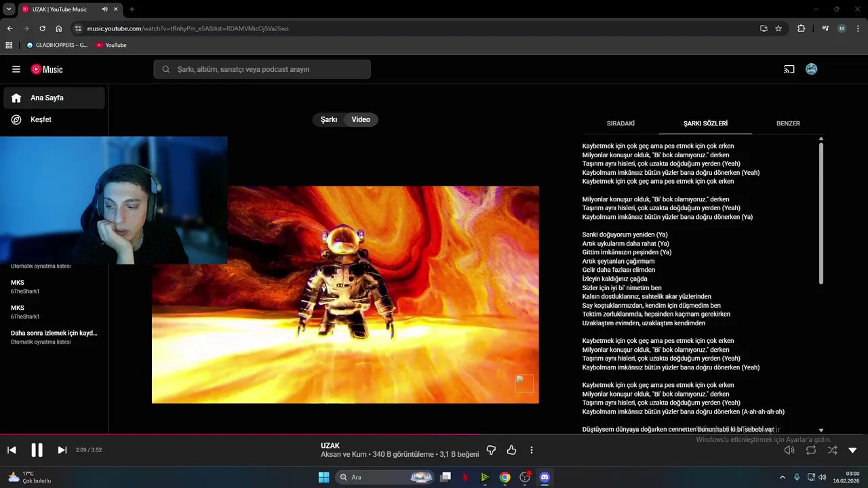Seek on the red progress bar

(434, 434)
